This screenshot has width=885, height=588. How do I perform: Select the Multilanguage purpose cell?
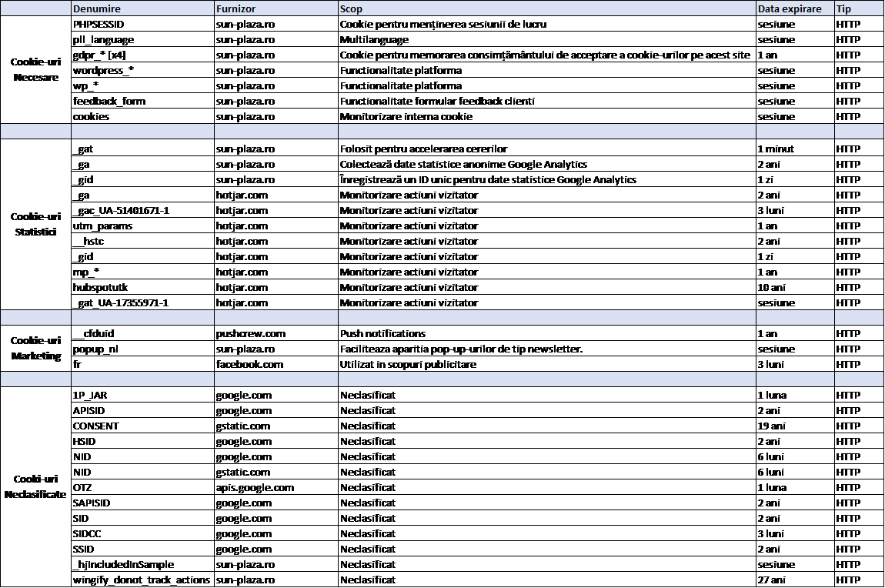tap(547, 39)
